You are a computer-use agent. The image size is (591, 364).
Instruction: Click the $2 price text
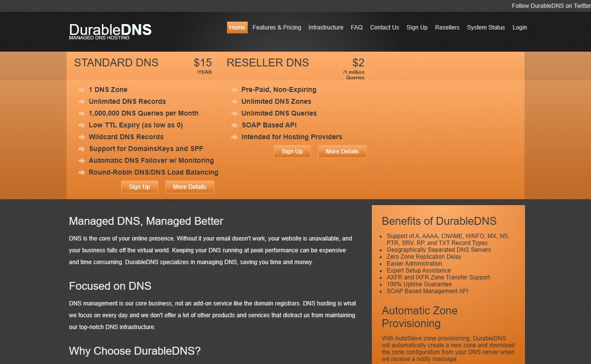point(359,63)
